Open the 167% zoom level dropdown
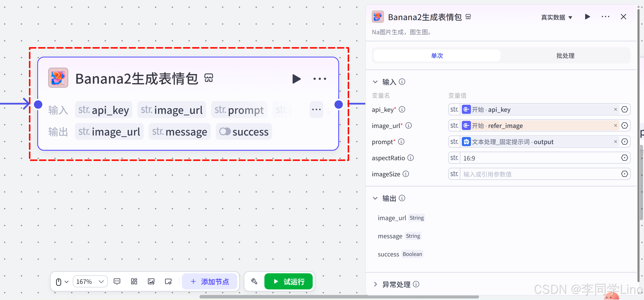The image size is (644, 300). (x=90, y=281)
